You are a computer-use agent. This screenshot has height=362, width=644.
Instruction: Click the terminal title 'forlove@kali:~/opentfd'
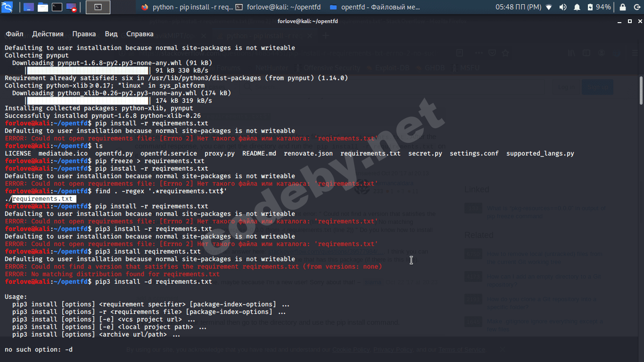tap(308, 22)
